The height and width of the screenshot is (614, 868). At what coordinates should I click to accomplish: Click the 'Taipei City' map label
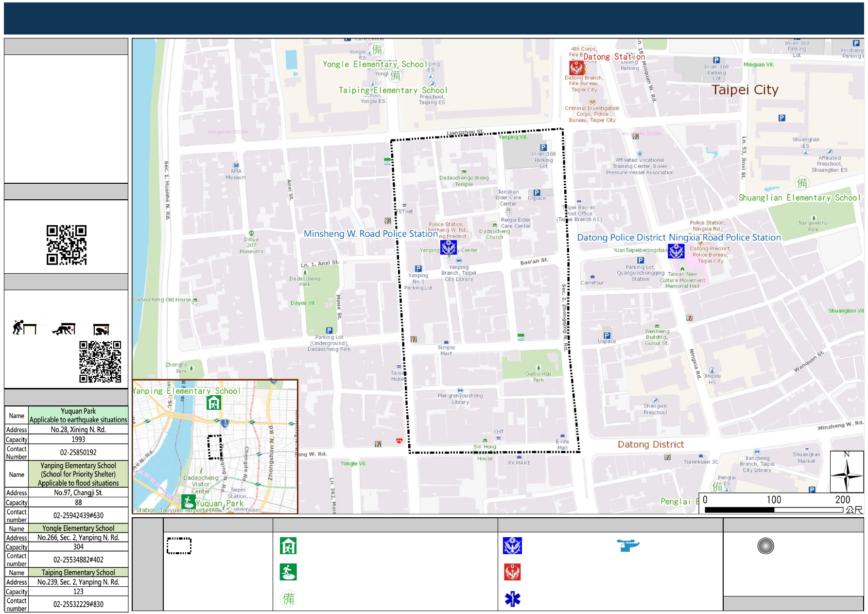point(745,90)
